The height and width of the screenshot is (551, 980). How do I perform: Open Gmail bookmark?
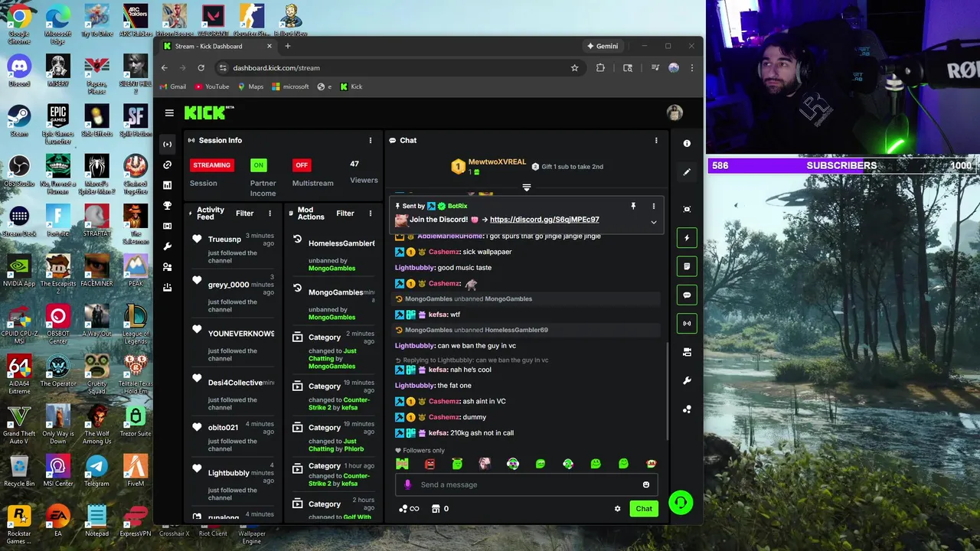[172, 86]
